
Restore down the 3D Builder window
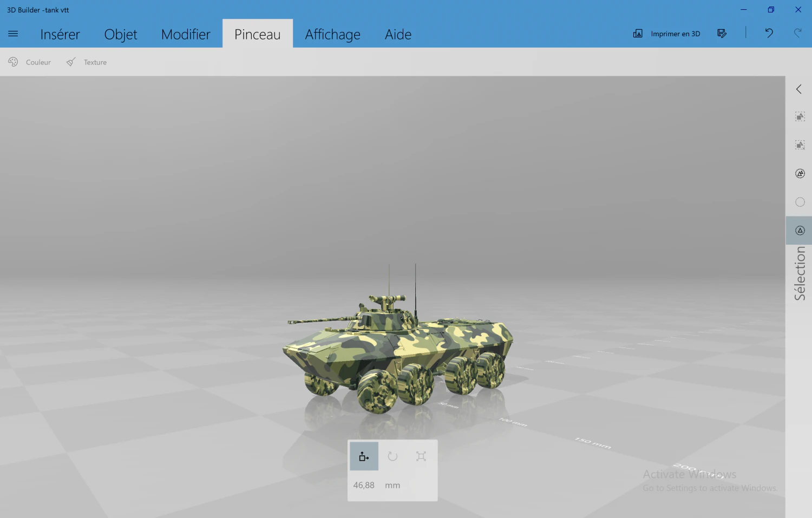(x=771, y=10)
